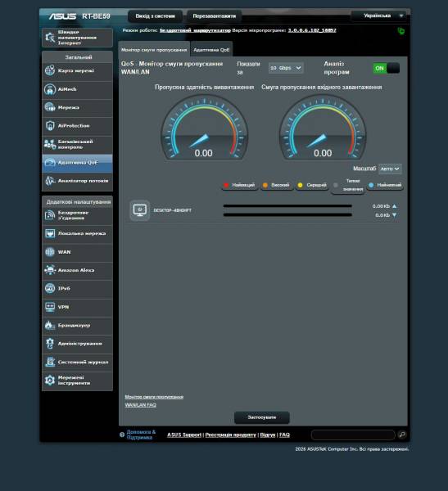Click the 0.00 Kb upload rate value
Image resolution: width=448 pixels, height=491 pixels.
coord(381,206)
